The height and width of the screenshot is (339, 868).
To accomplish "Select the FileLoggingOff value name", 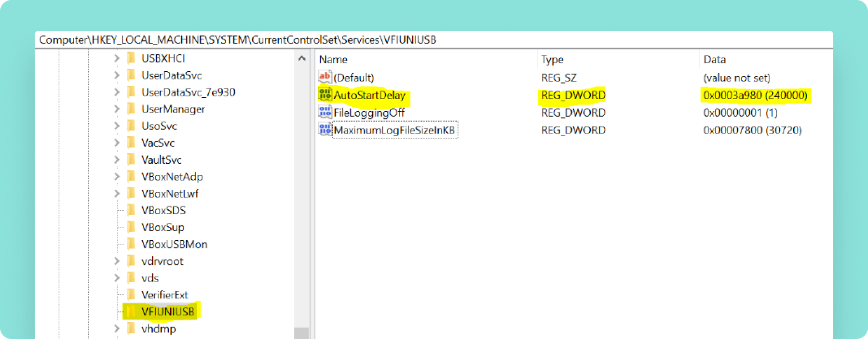I will pos(369,113).
